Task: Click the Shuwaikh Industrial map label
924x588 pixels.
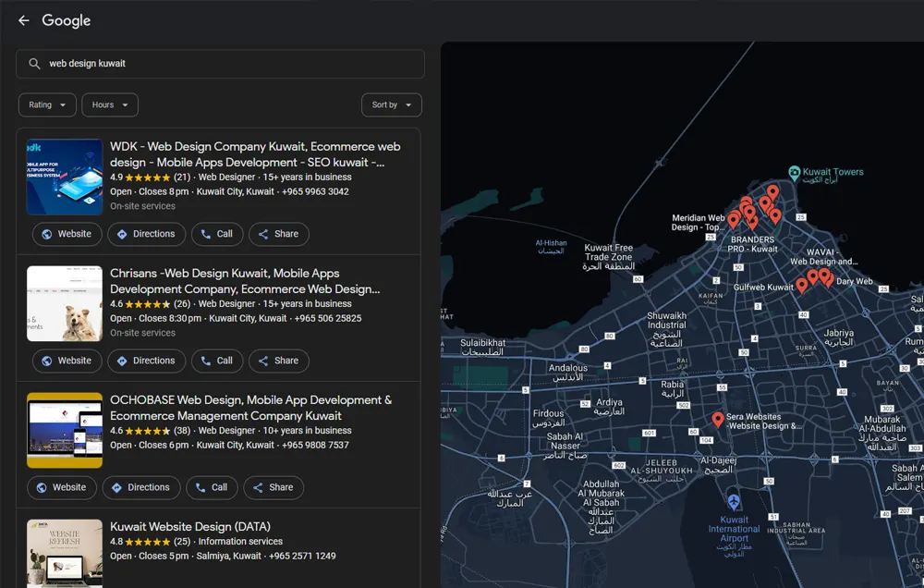Action: [666, 329]
